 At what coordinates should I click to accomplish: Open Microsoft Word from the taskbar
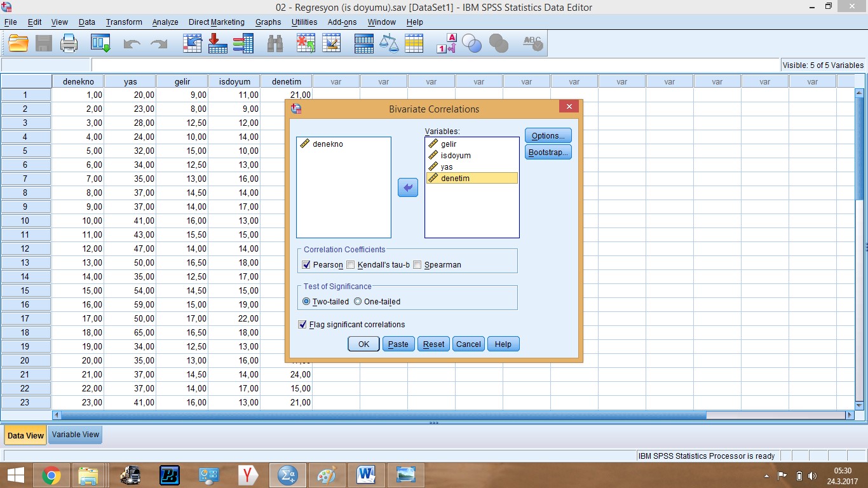pyautogui.click(x=366, y=475)
